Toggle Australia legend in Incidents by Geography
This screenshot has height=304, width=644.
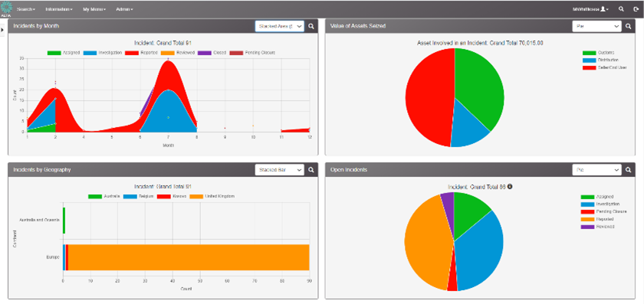coord(104,196)
